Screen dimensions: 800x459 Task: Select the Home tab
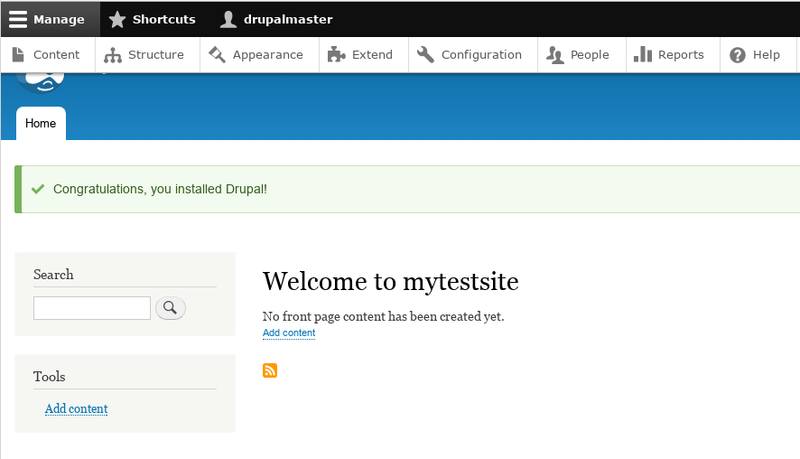[41, 123]
